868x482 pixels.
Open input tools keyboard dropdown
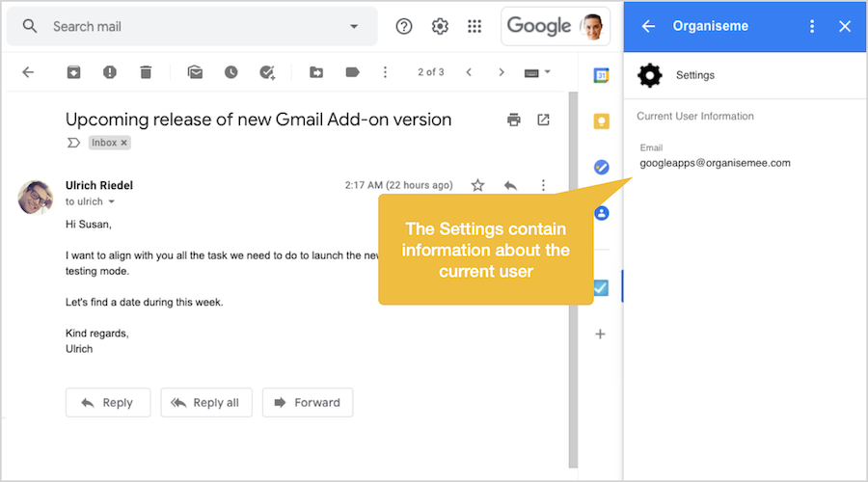point(537,72)
